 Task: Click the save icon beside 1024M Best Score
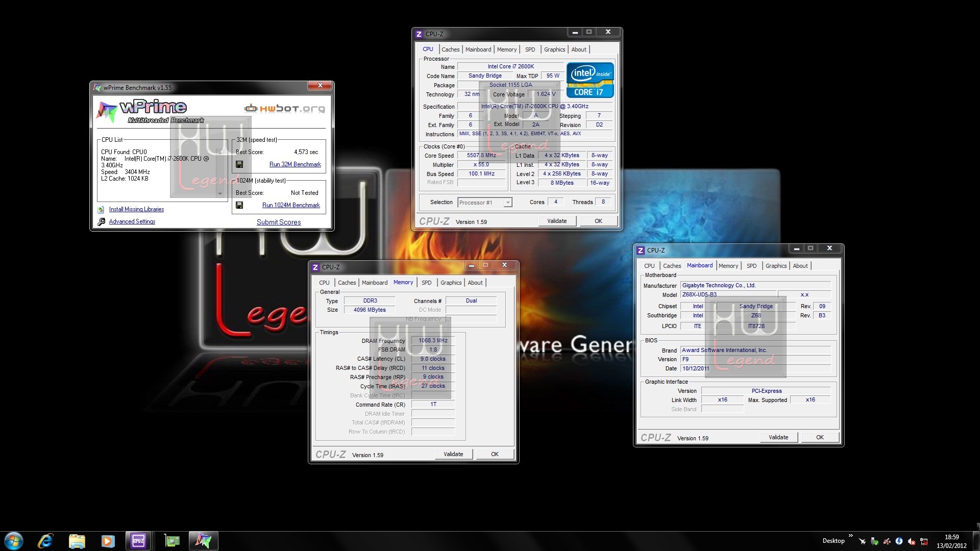coord(239,205)
